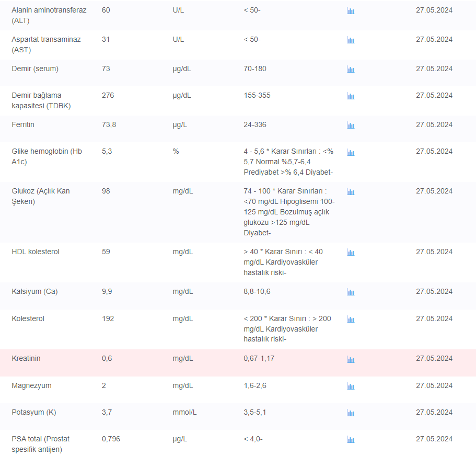Screen dimensions: 476x456
Task: Open Kalsiyum (Ca) chart icon
Action: 351,292
